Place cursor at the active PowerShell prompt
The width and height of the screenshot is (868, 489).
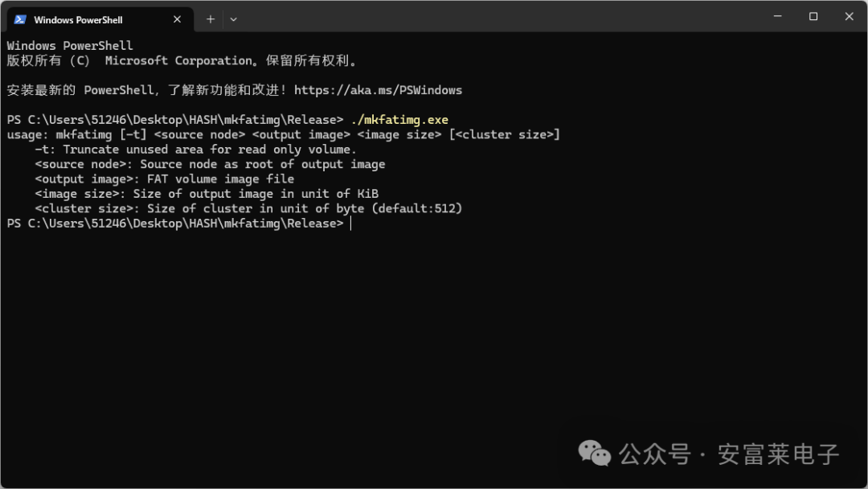tap(351, 223)
